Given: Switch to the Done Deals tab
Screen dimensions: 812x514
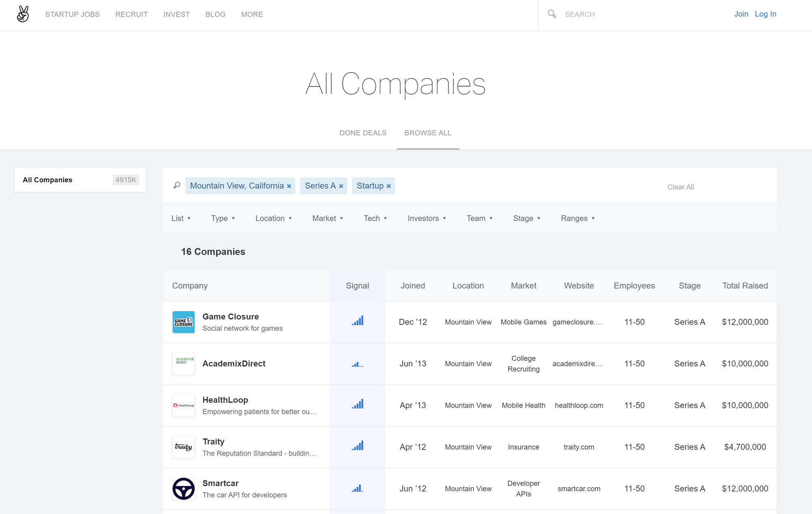Looking at the screenshot, I should click(x=363, y=133).
